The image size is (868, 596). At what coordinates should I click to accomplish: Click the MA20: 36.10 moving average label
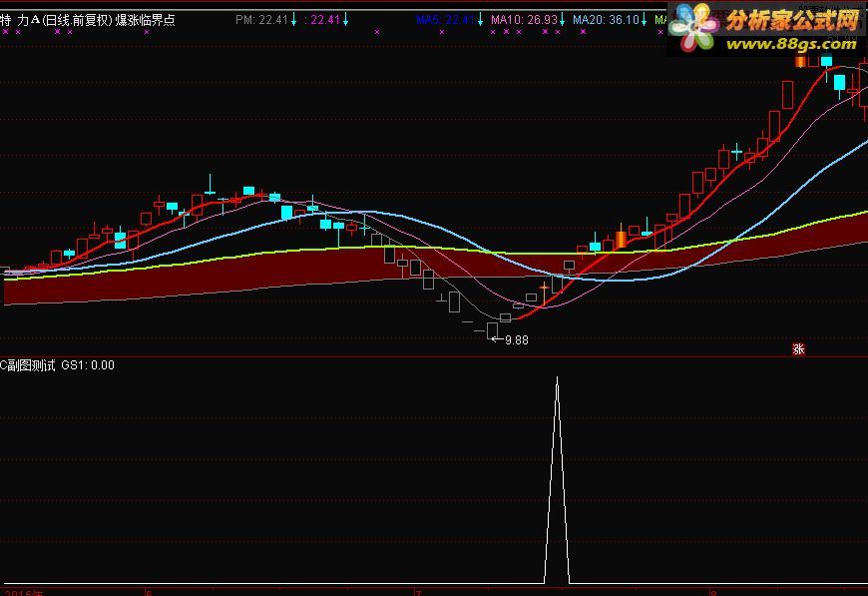(x=607, y=20)
